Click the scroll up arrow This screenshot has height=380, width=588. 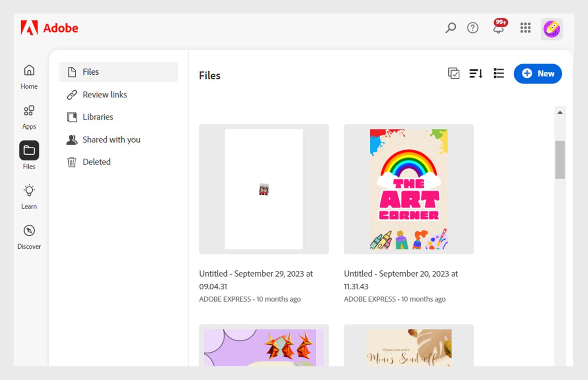[560, 113]
